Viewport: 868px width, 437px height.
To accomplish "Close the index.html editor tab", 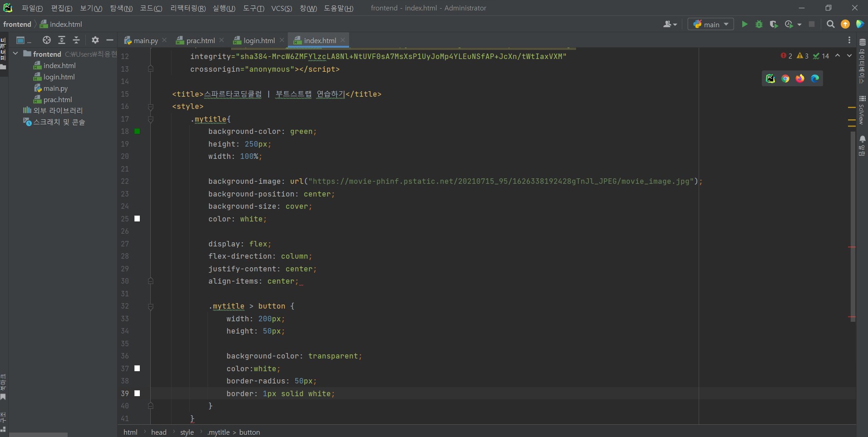I will tap(343, 40).
